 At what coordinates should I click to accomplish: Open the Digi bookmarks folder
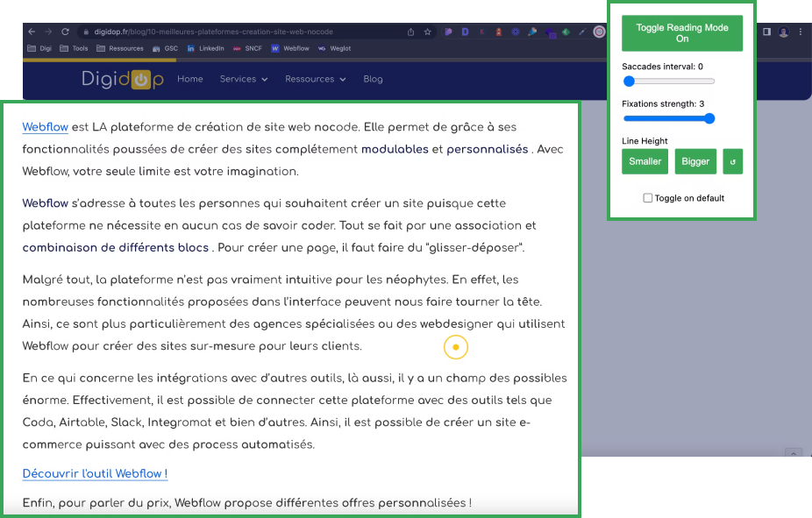[x=39, y=48]
